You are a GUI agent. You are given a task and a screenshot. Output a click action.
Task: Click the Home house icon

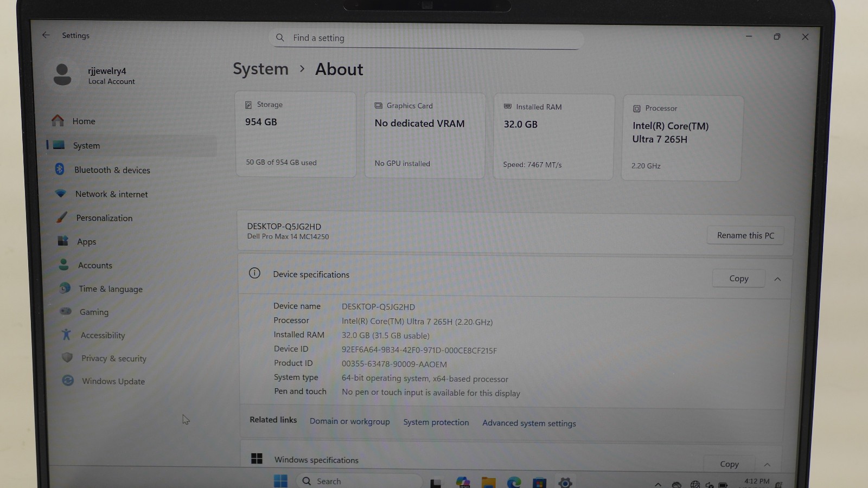point(58,120)
